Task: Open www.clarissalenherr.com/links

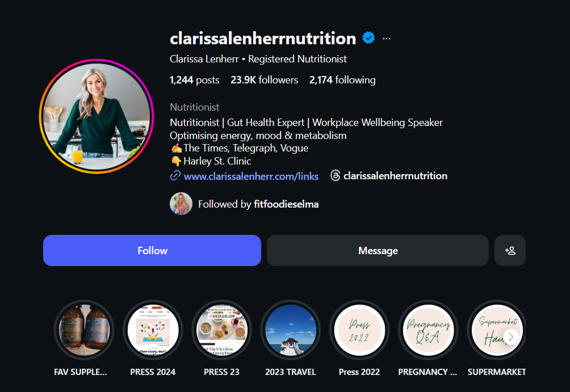Action: (251, 176)
